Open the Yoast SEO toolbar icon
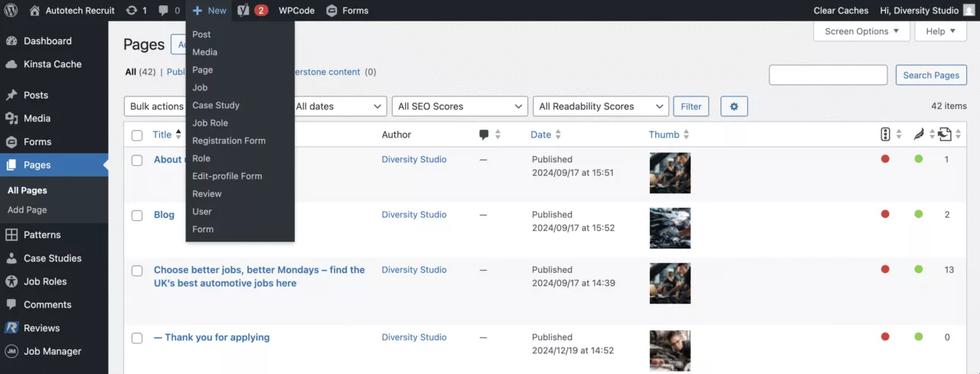This screenshot has height=374, width=980. [243, 11]
